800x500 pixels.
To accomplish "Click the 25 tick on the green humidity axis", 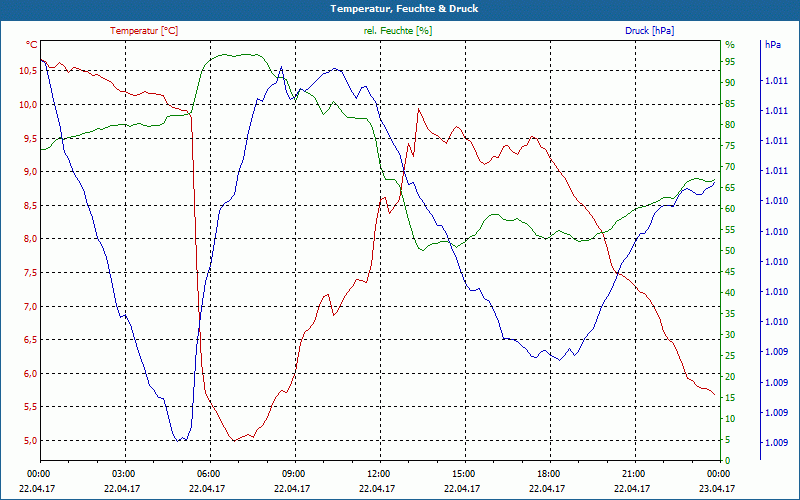I will (x=730, y=356).
